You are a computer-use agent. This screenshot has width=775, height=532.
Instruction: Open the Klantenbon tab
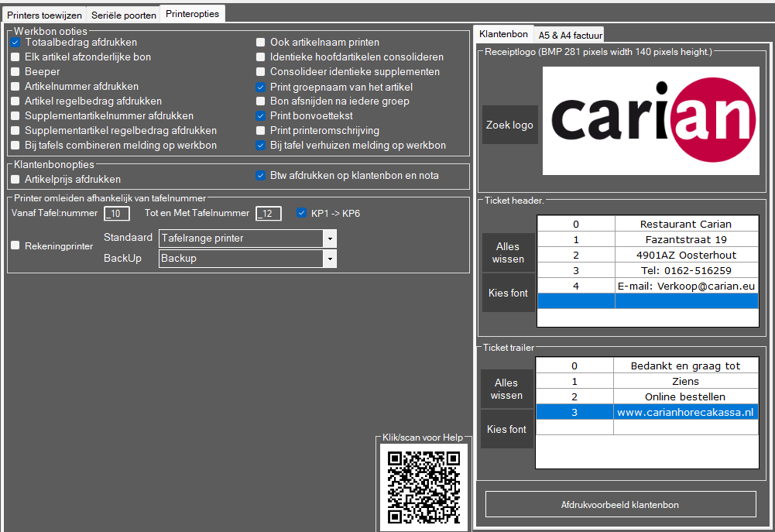pos(503,33)
